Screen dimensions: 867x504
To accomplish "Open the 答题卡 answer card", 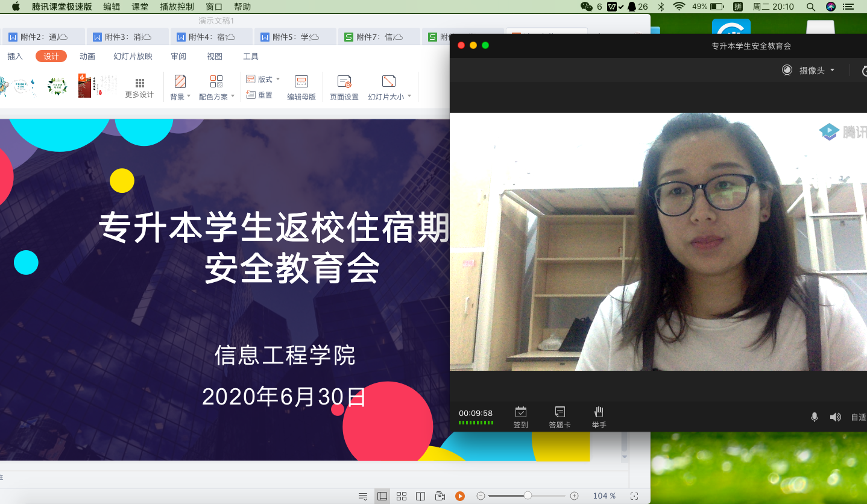I will [560, 412].
